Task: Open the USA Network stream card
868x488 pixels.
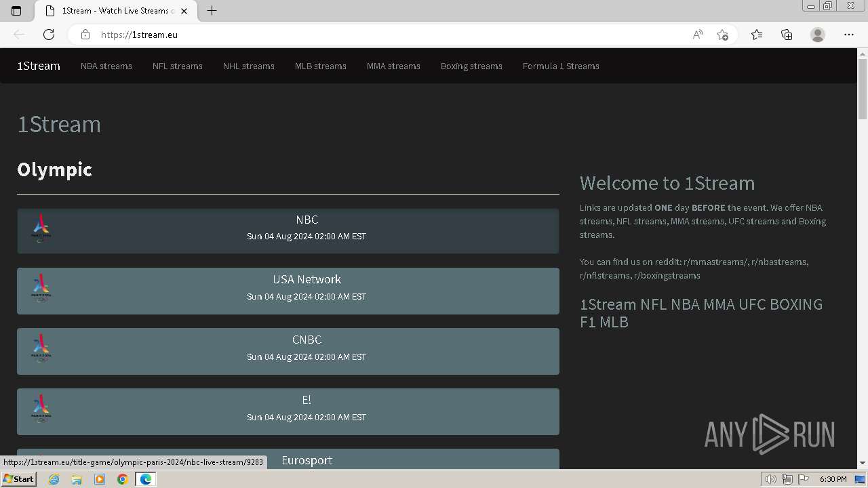Action: 288,291
